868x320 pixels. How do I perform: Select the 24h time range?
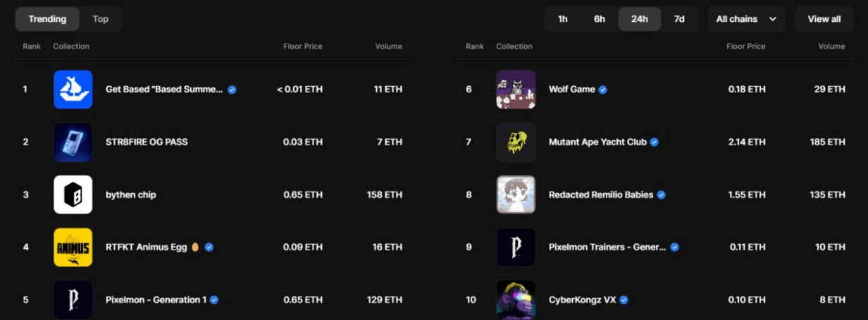(x=640, y=19)
